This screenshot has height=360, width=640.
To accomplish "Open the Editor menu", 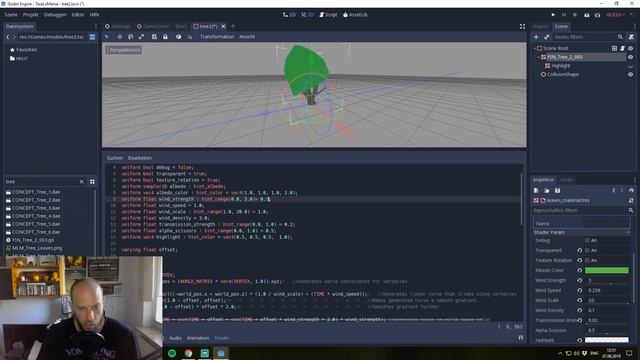I will coord(78,15).
